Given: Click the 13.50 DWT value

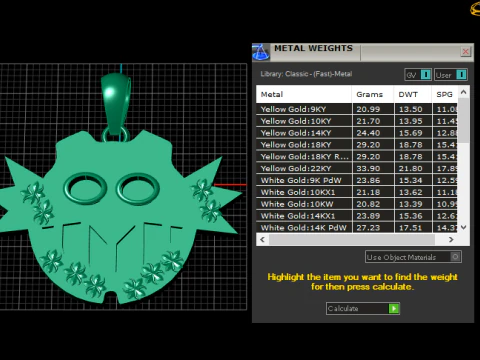Looking at the screenshot, I should [411, 109].
